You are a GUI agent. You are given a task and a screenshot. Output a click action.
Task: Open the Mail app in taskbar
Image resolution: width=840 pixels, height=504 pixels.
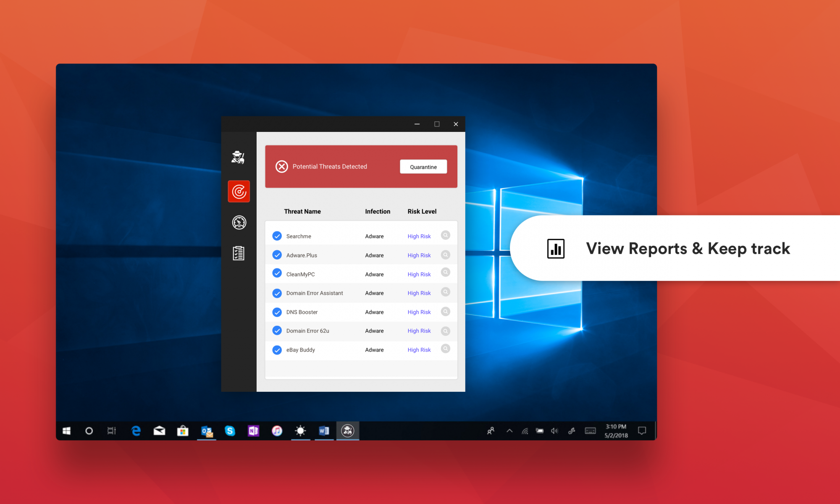pyautogui.click(x=159, y=431)
